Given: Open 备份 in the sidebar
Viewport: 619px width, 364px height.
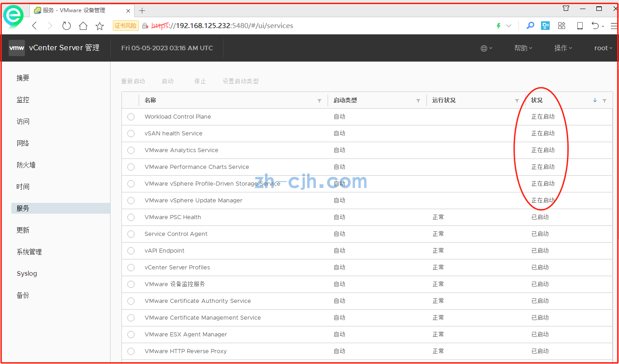Looking at the screenshot, I should coord(23,295).
